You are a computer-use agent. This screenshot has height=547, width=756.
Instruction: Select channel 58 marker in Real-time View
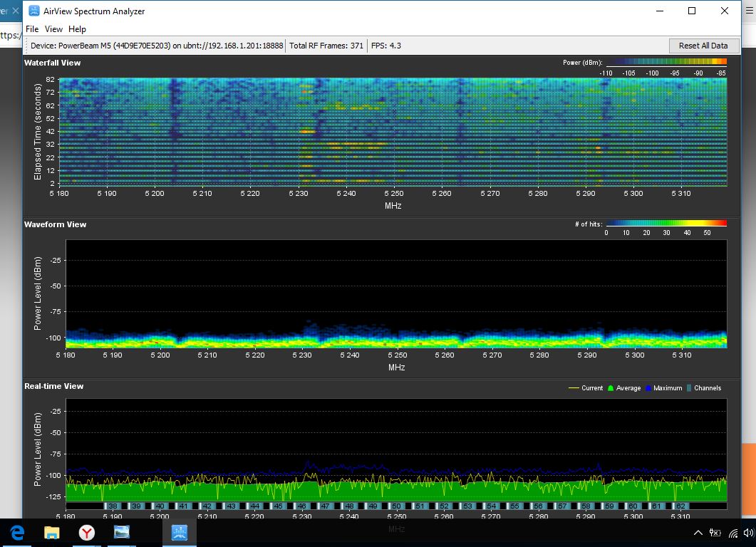pos(586,506)
